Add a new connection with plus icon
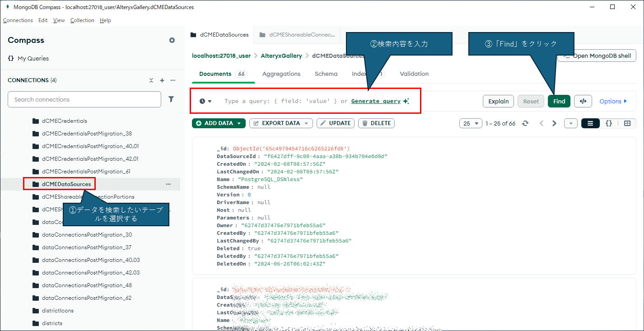The image size is (644, 331). [x=162, y=80]
